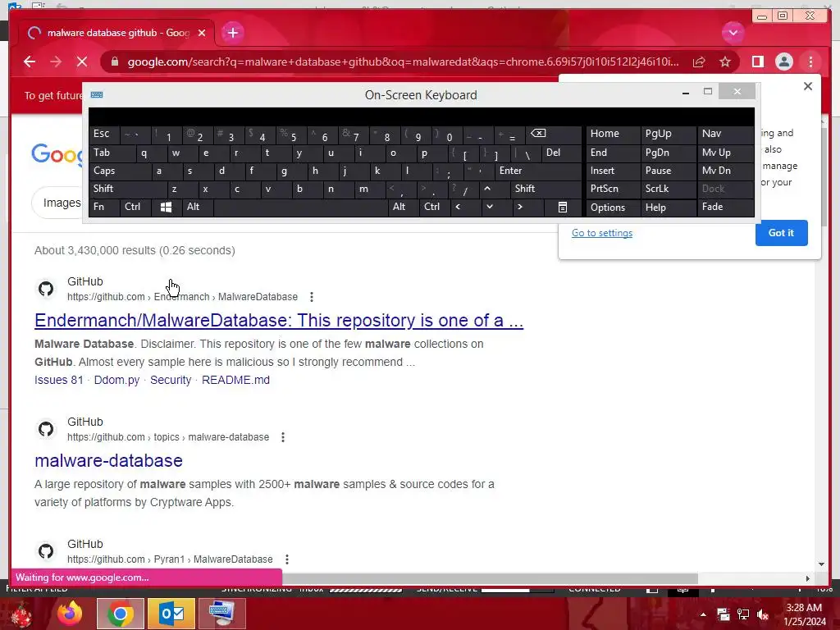The width and height of the screenshot is (840, 630).
Task: Close the malware database github tab
Action: (202, 33)
